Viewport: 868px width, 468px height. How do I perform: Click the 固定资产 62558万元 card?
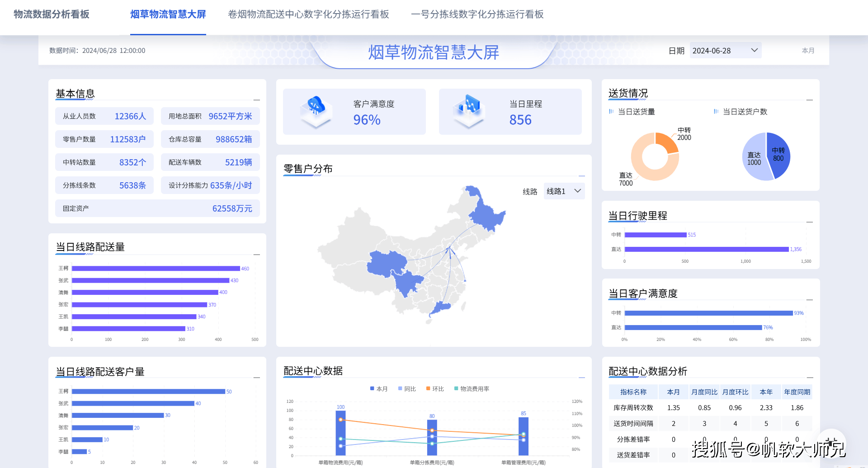pos(157,208)
